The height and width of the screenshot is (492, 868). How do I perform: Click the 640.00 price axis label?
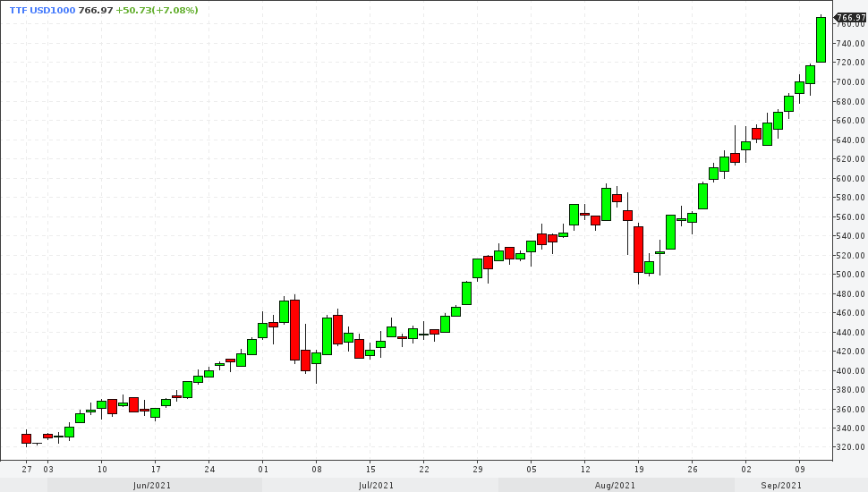coord(851,140)
